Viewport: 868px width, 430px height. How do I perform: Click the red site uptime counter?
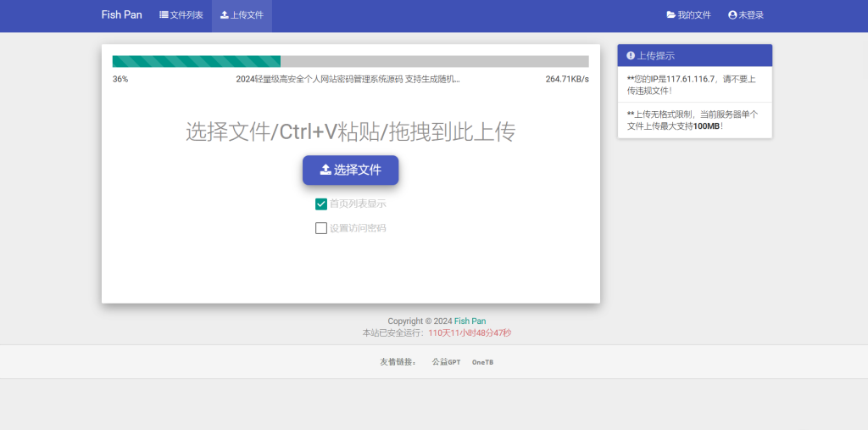pos(470,333)
